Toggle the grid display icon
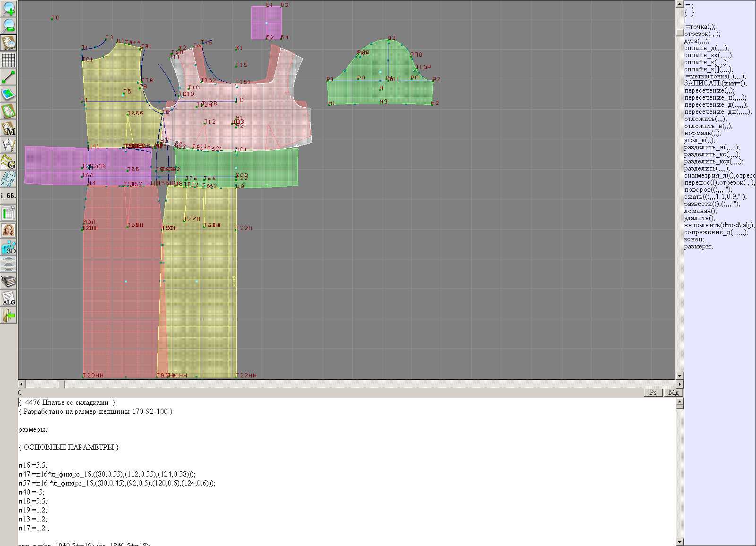Screen dimensions: 756x546 tap(9, 60)
